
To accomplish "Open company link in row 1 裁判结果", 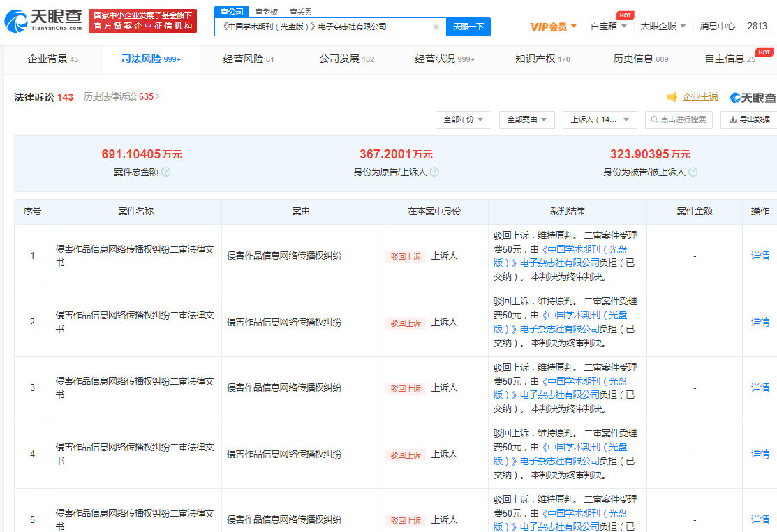I will click(560, 256).
